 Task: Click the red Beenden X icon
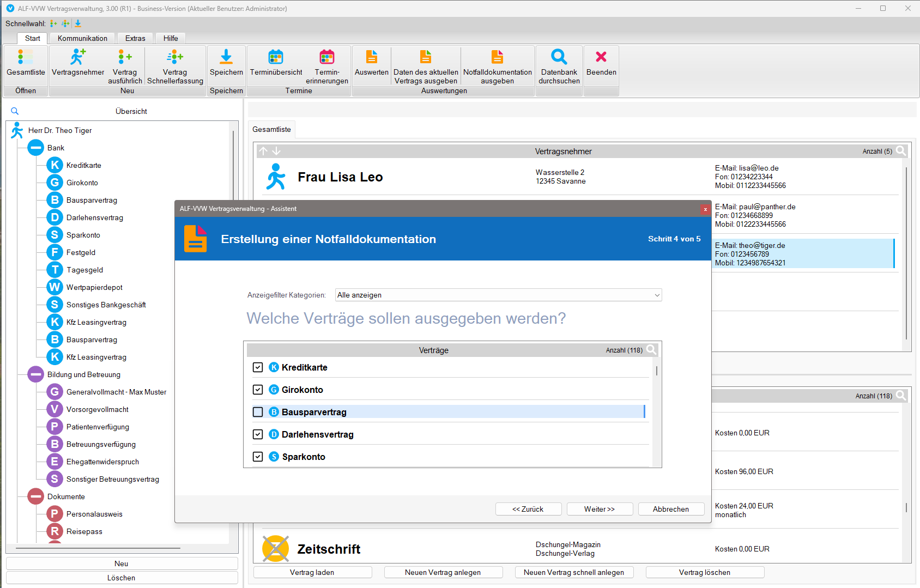[601, 57]
